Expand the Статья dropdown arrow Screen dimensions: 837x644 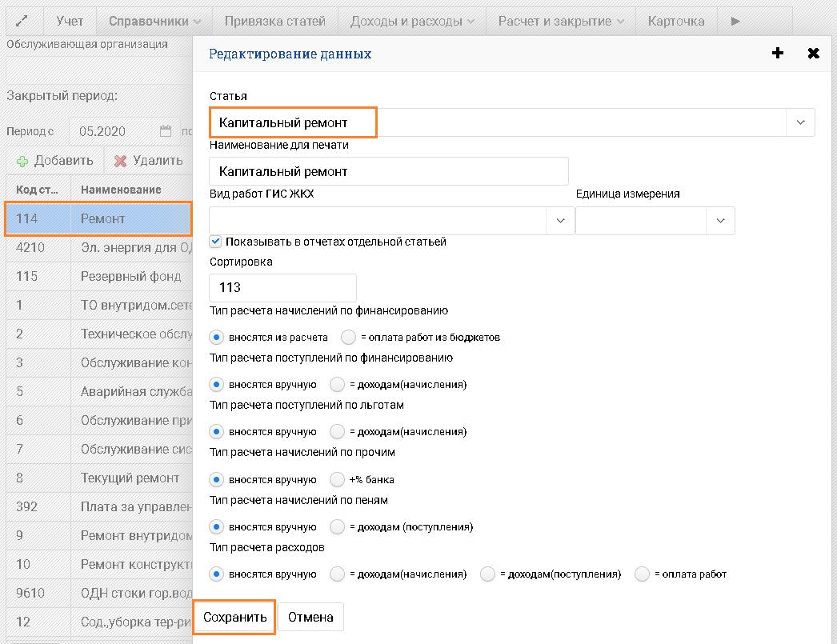800,123
